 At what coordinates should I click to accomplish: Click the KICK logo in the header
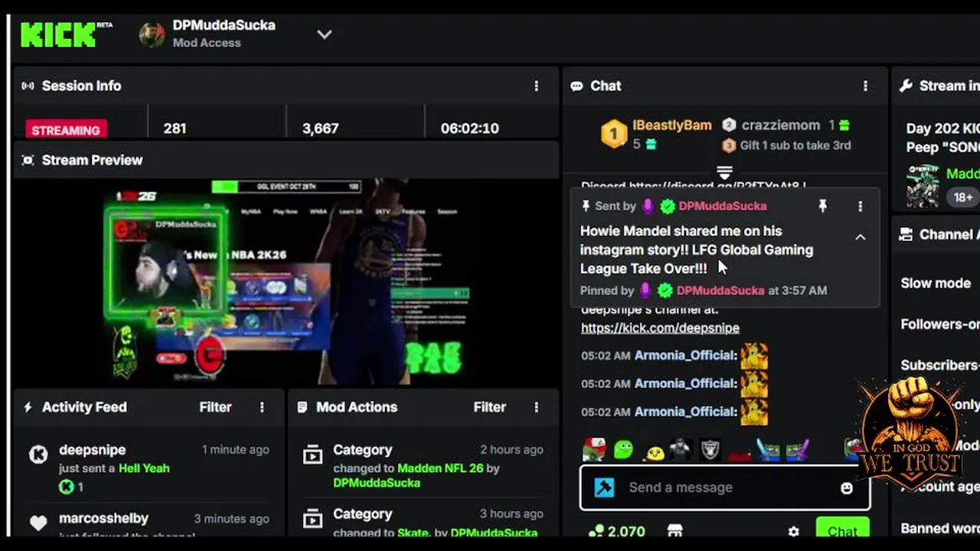(58, 34)
